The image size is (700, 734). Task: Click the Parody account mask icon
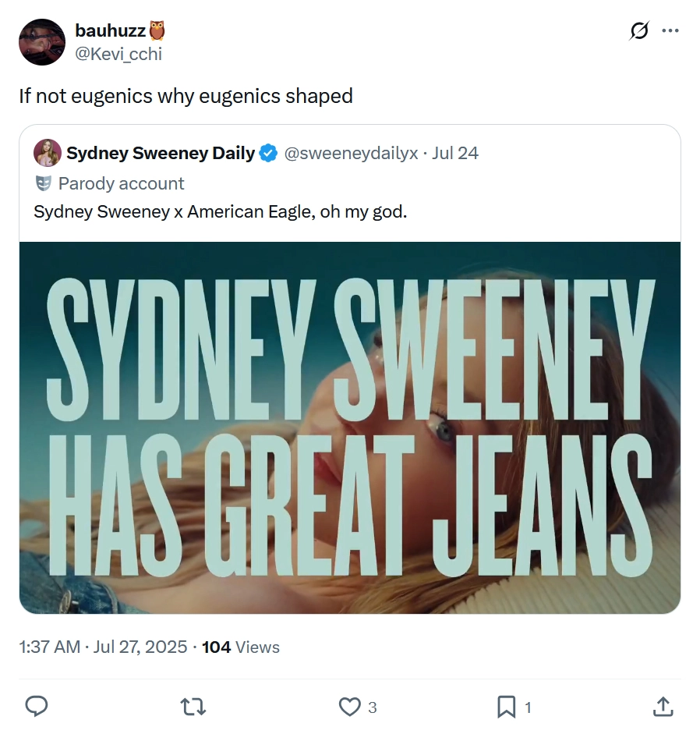[43, 183]
